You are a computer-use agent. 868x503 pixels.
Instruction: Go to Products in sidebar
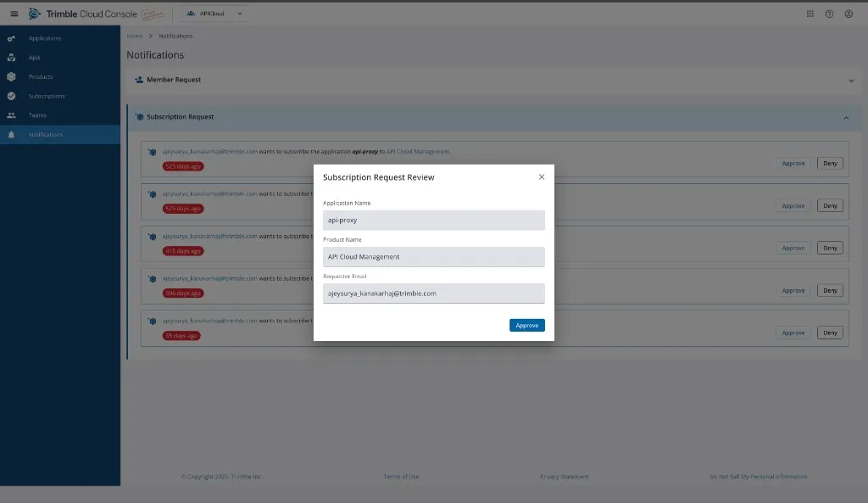(x=41, y=77)
